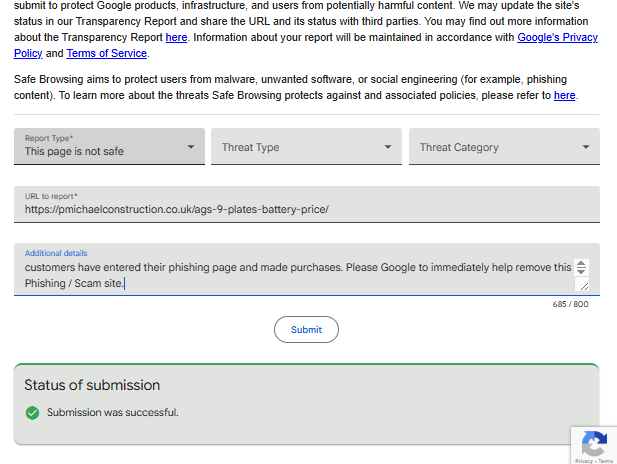Follow the Transparency Report 'here' link
Viewport: 617px width, 464px height.
[x=176, y=38]
